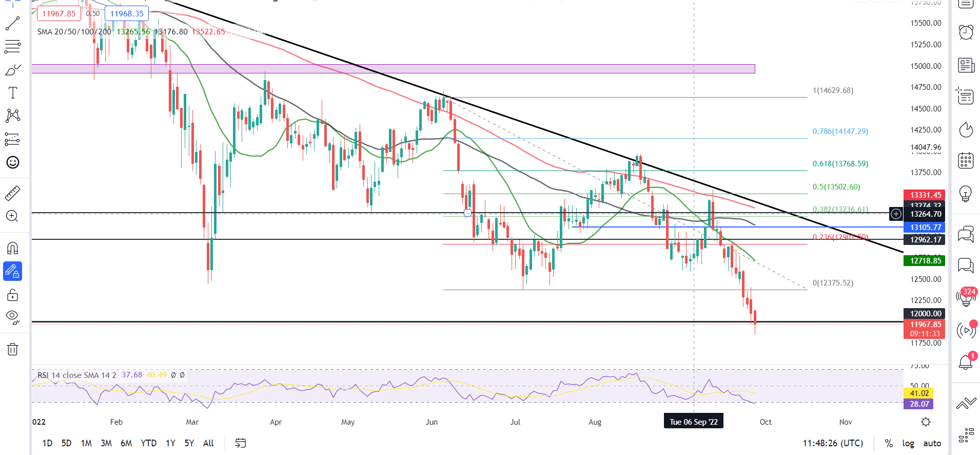Click the 0.5(13502.60) Fibonacci label
The image size is (980, 455).
click(836, 187)
